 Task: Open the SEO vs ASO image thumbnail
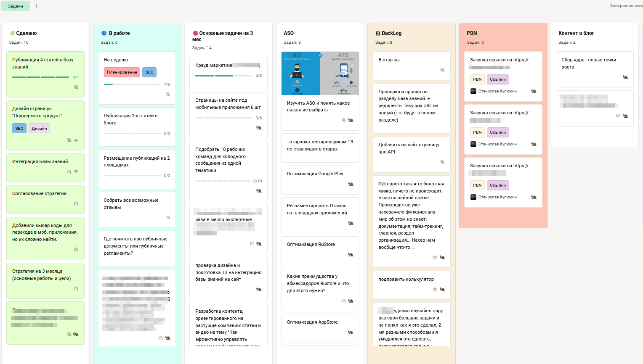coord(320,73)
